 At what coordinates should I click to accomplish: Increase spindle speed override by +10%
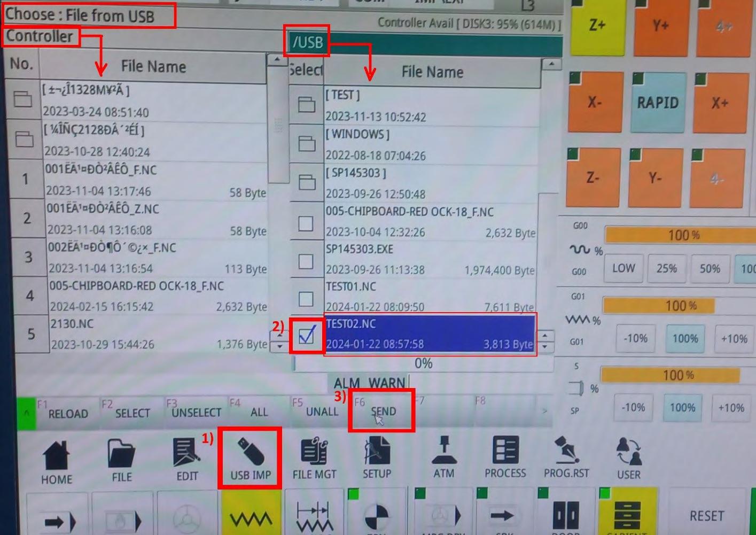click(x=731, y=408)
